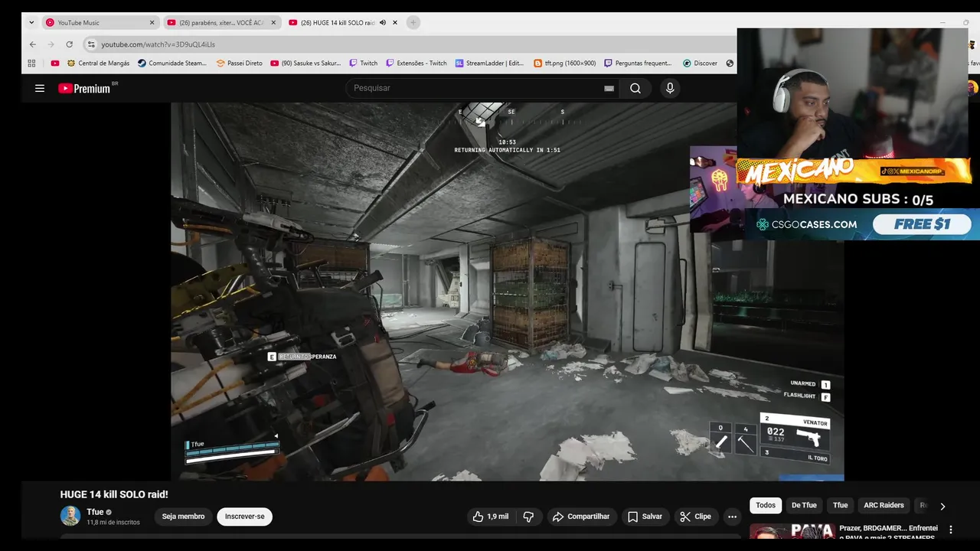Open Passei Direto bookmark
980x551 pixels.
pos(239,64)
